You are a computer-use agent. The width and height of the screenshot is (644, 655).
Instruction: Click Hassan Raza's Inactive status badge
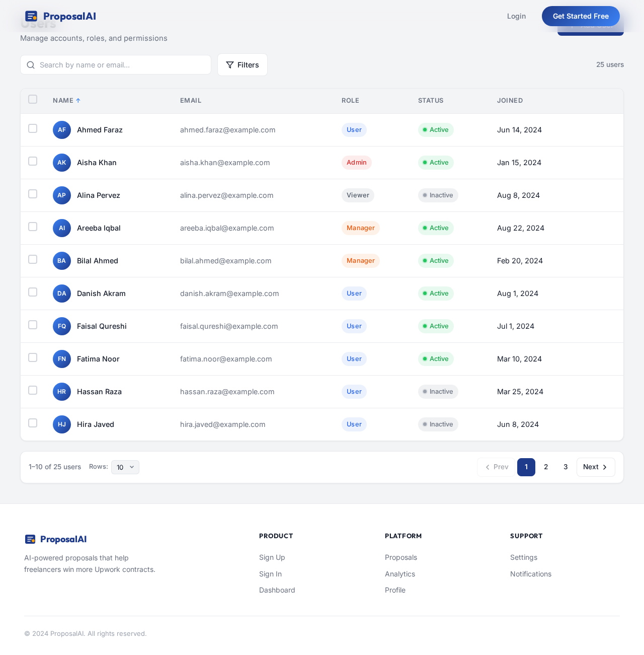point(438,392)
